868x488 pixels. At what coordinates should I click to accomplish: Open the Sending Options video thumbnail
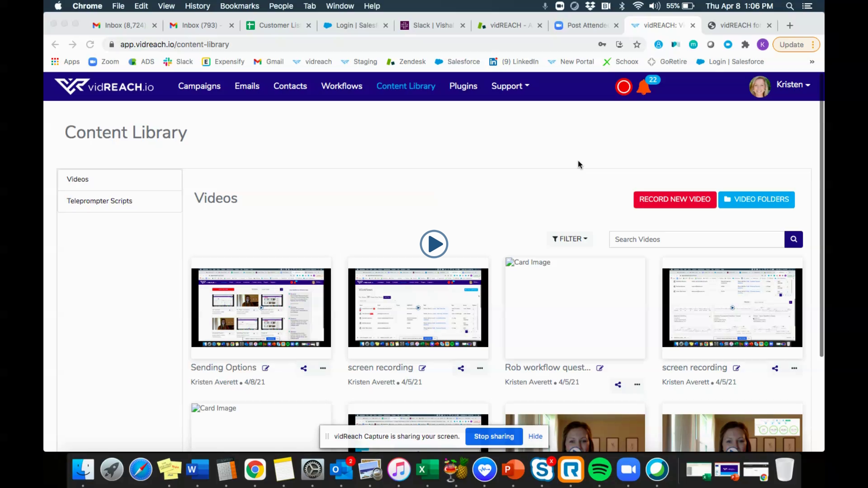coord(261,307)
